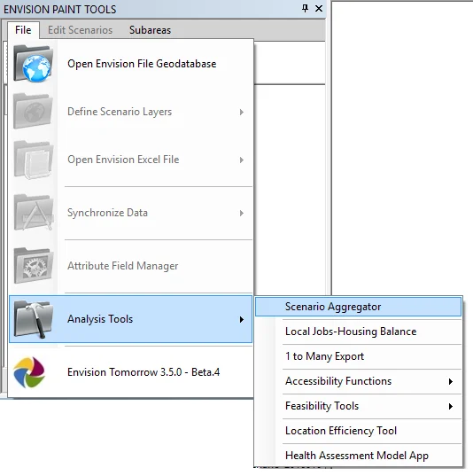Viewport: 473px width, 476px height.
Task: Expand the Analysis Tools submenu arrow
Action: click(242, 319)
